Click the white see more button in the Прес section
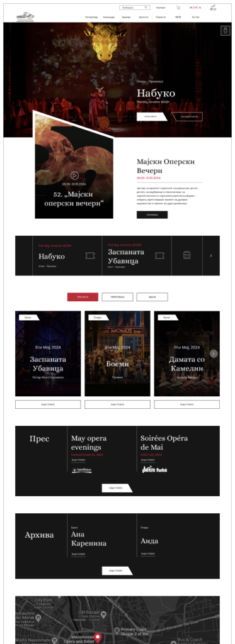Image resolution: width=235 pixels, height=644 pixels. tap(117, 488)
